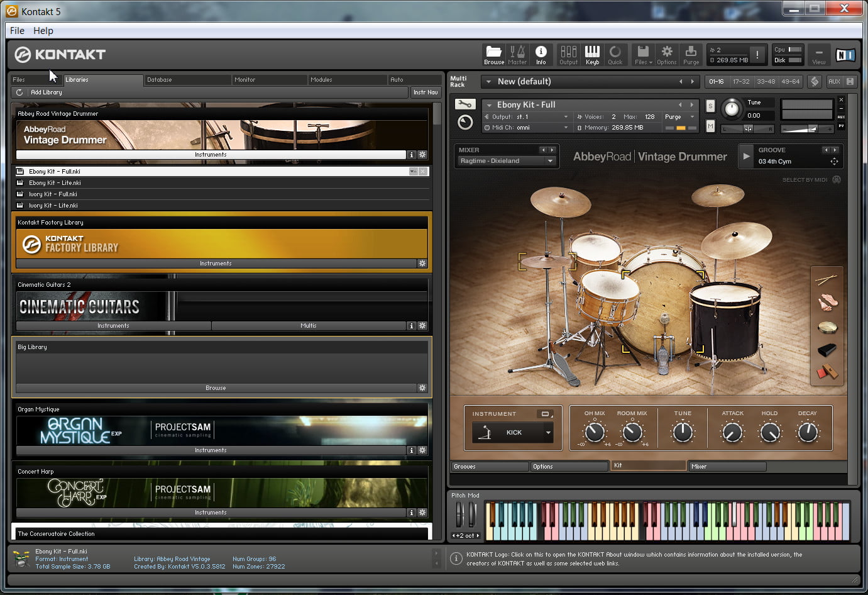This screenshot has height=595, width=868.
Task: Toggle the Info pane icon
Action: coord(541,55)
